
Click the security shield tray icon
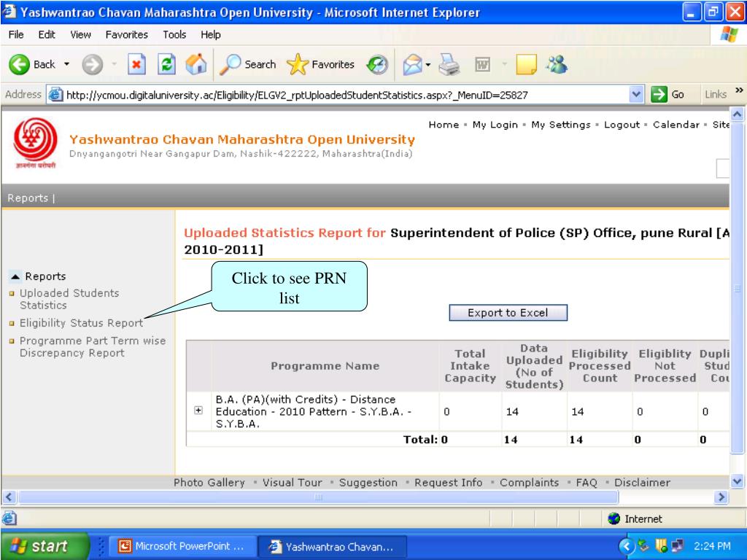point(661,545)
